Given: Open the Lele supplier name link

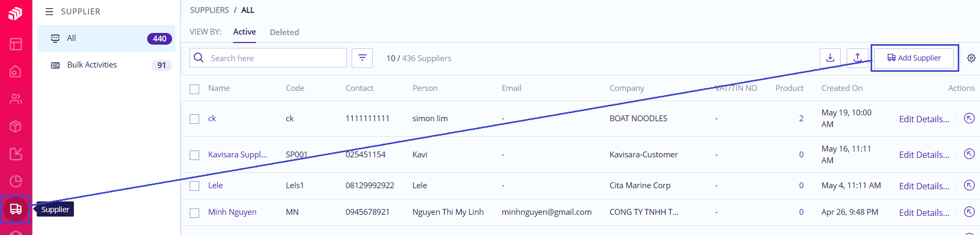Looking at the screenshot, I should pyautogui.click(x=216, y=185).
